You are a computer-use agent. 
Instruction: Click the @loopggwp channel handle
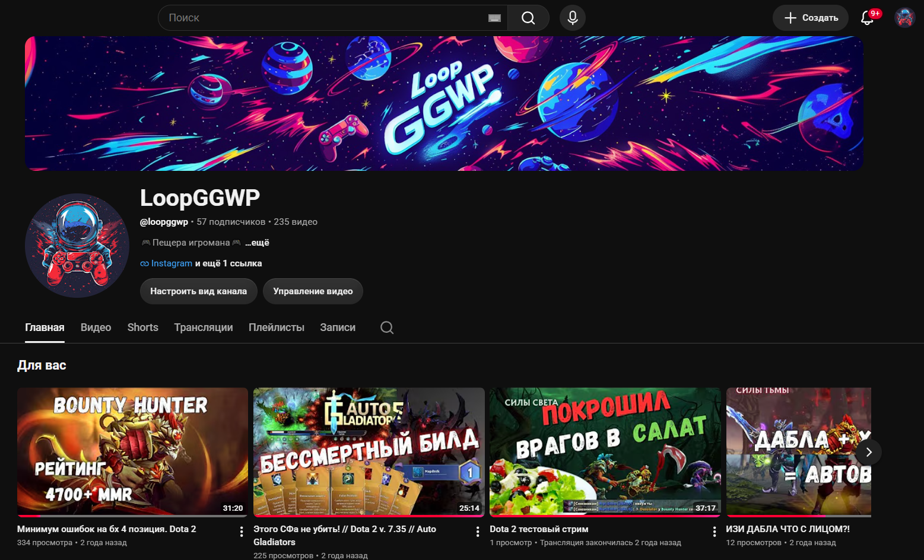pyautogui.click(x=164, y=222)
